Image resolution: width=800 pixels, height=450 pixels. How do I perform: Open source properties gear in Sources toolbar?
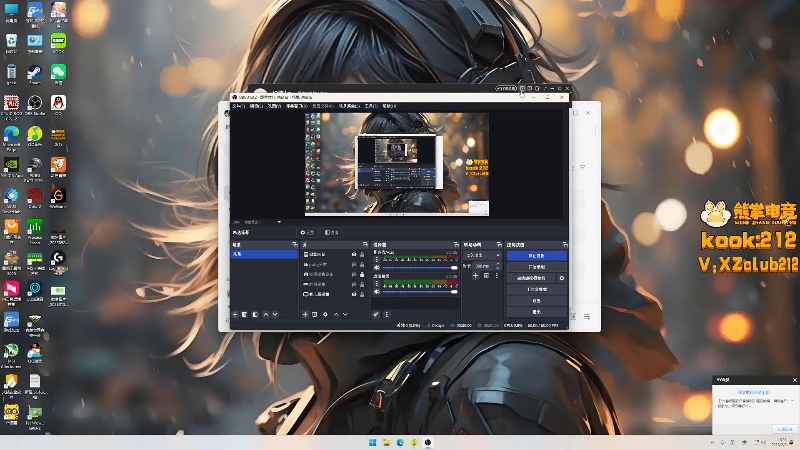click(x=325, y=315)
